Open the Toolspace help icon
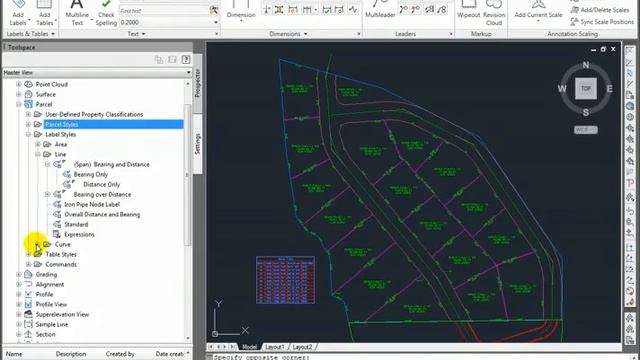Viewport: 640px width, 360px height. (x=186, y=60)
